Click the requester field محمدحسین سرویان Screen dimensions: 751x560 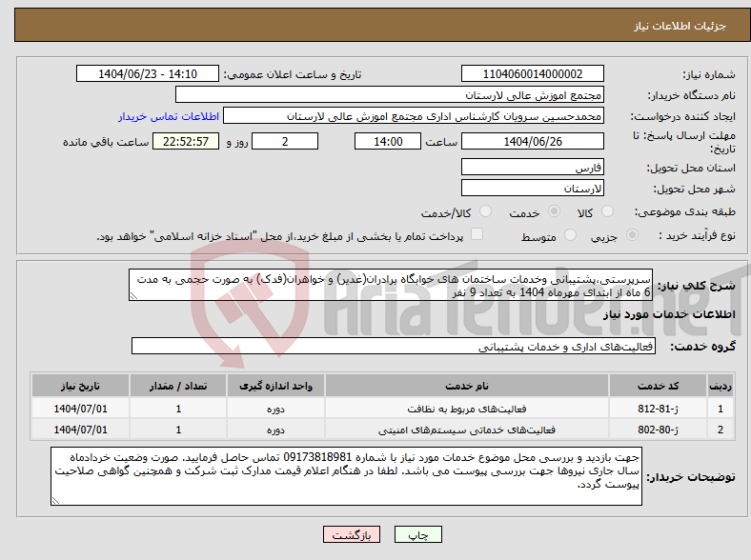(x=414, y=116)
